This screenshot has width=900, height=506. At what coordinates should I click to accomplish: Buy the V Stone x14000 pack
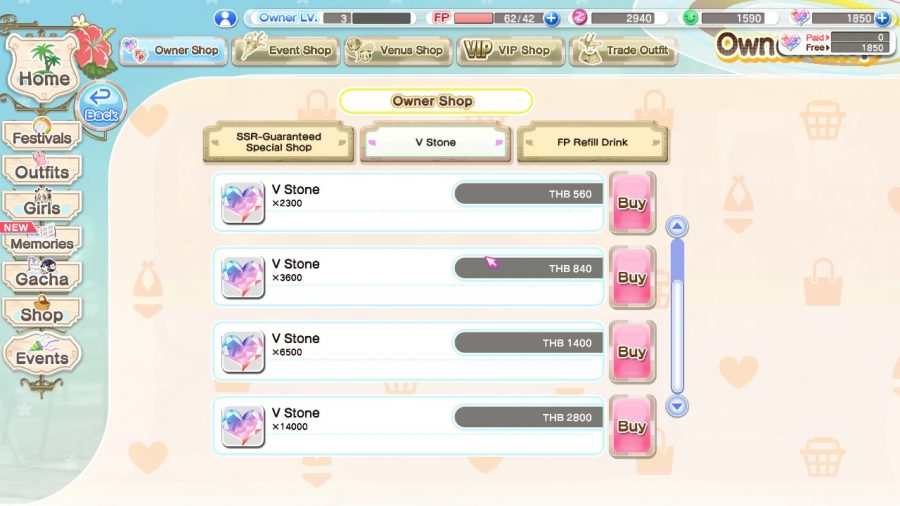click(x=632, y=426)
